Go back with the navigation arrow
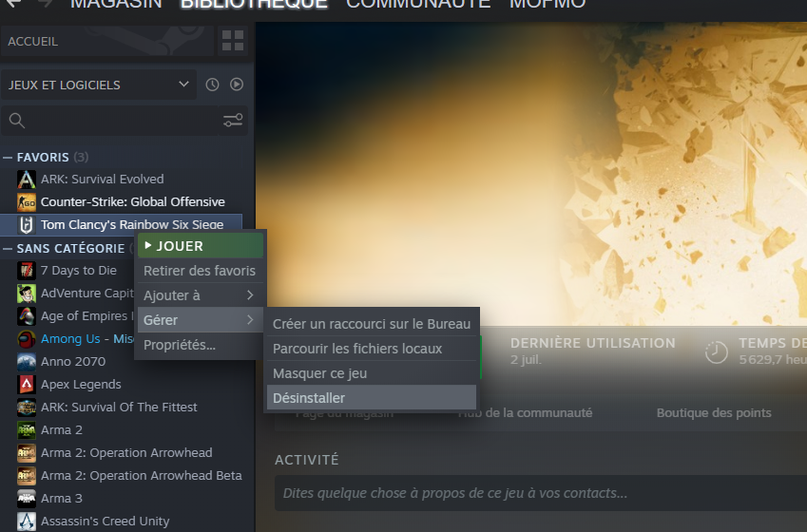Viewport: 807px width, 532px height. pyautogui.click(x=14, y=3)
